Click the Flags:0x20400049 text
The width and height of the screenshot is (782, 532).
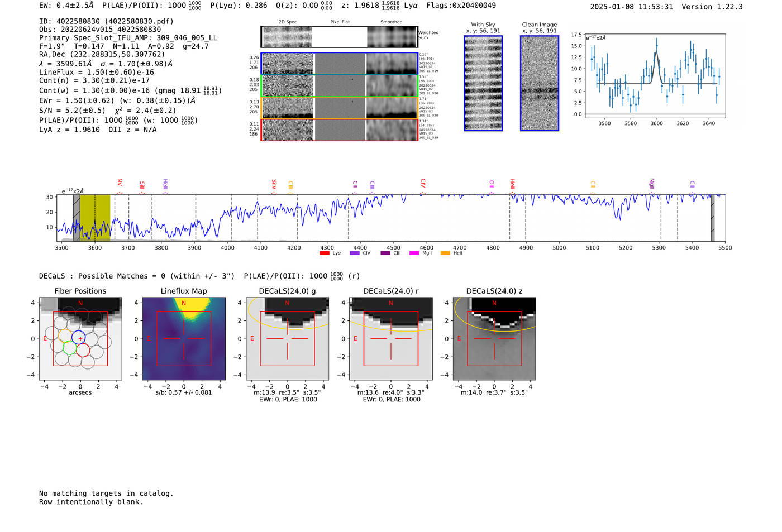click(x=461, y=6)
